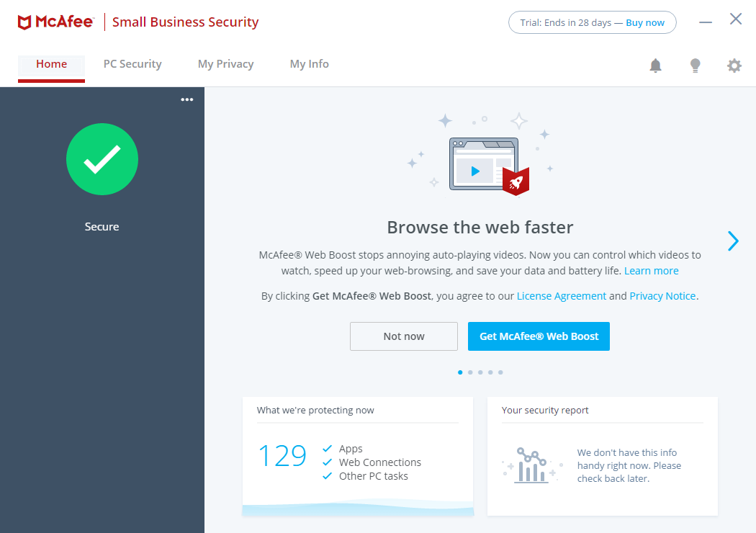Click the green Secure checkmark icon

102,160
